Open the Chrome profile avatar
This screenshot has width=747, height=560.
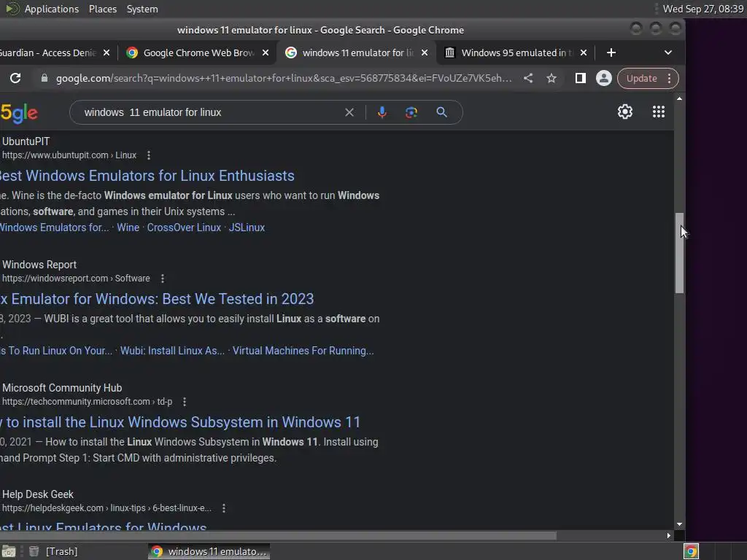(x=603, y=78)
